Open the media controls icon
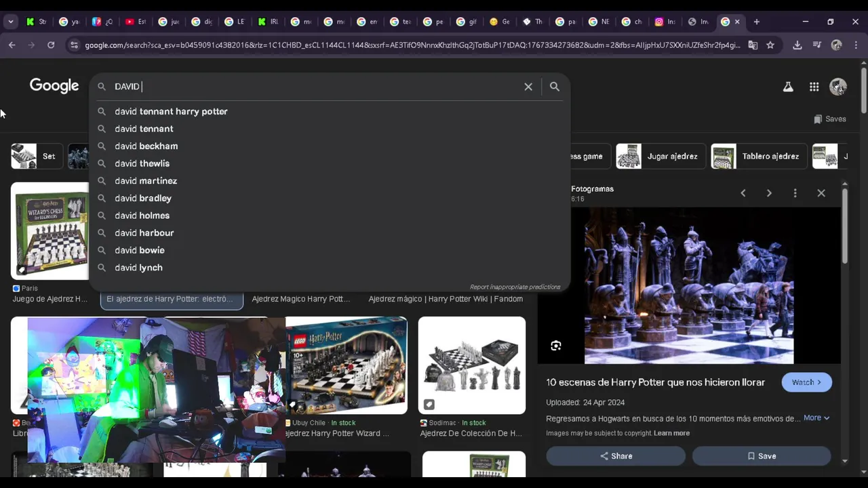 pos(816,45)
